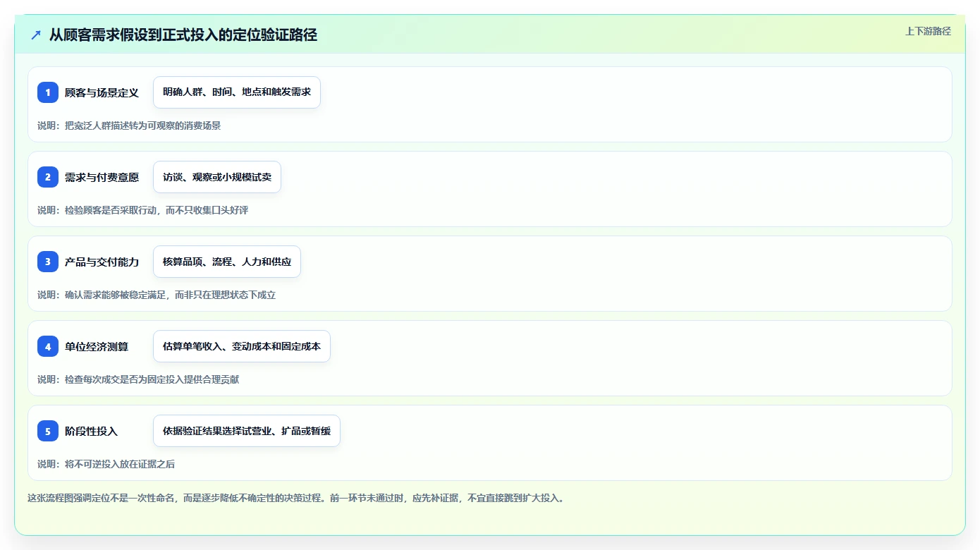Click the step heading 产品与交付能力
980x550 pixels.
click(102, 262)
